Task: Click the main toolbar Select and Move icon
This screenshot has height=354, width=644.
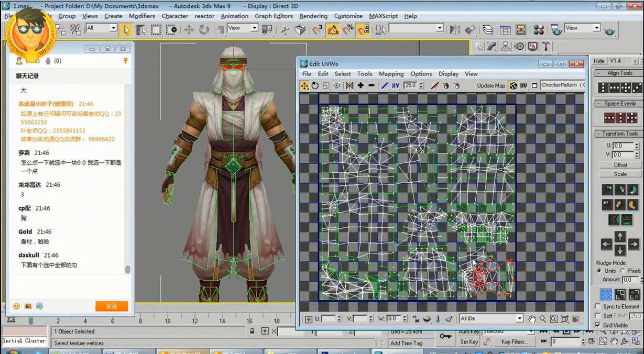Action: (189, 30)
